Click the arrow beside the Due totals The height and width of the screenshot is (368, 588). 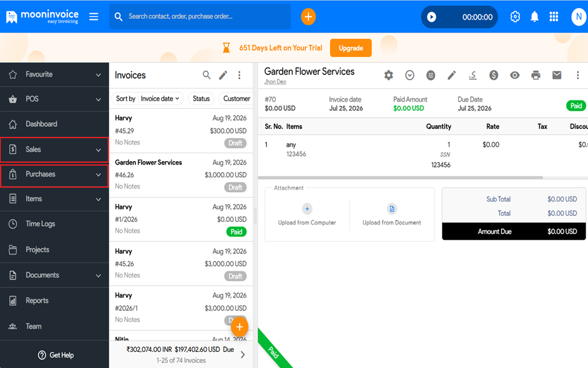tap(243, 355)
